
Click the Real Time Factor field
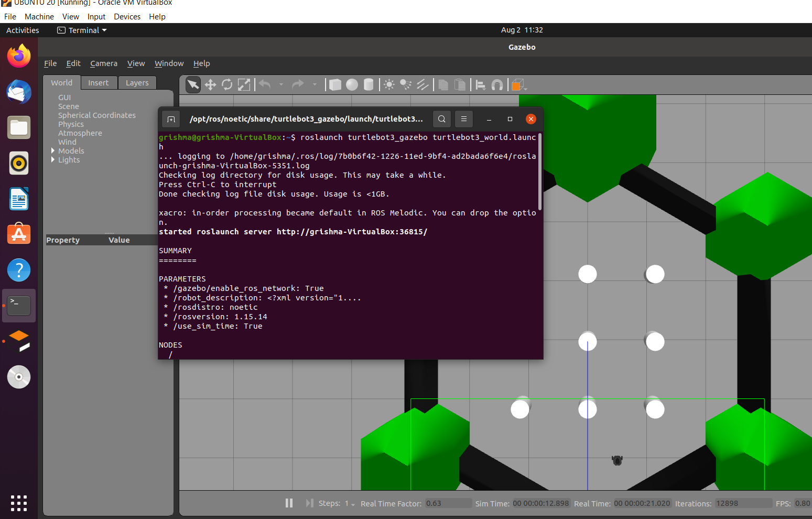448,503
